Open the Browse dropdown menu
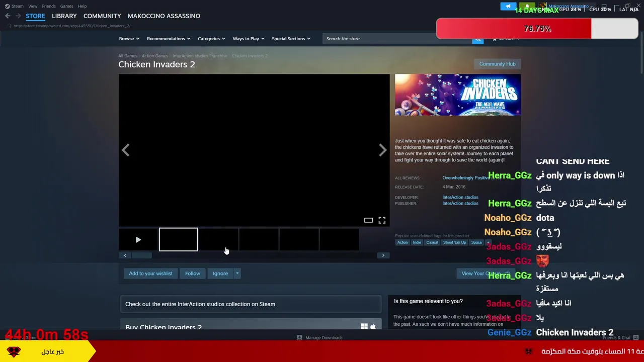This screenshot has width=644, height=362. click(128, 39)
